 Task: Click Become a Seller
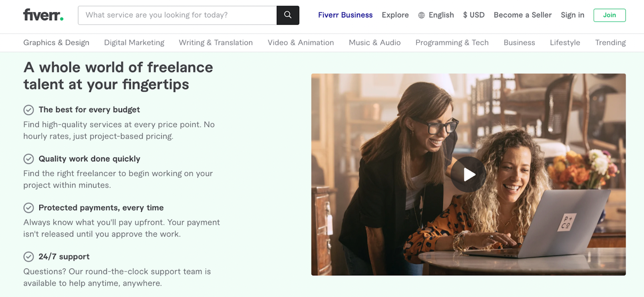(x=523, y=15)
